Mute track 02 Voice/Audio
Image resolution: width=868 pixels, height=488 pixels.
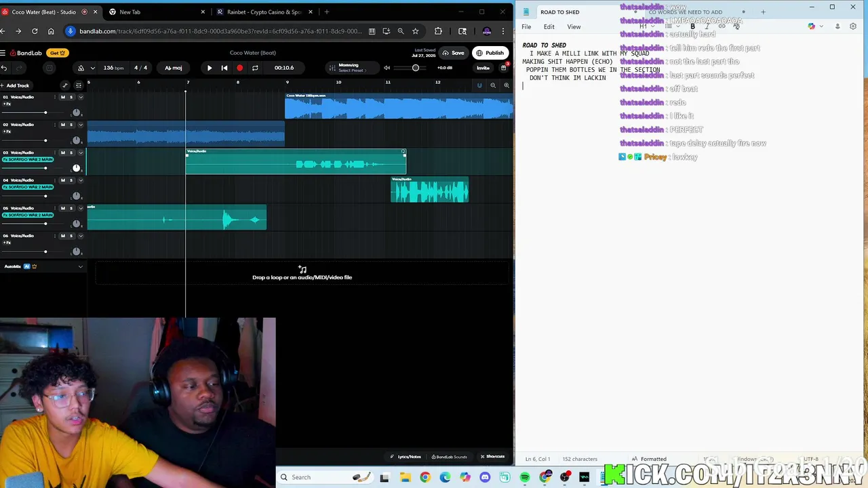63,125
